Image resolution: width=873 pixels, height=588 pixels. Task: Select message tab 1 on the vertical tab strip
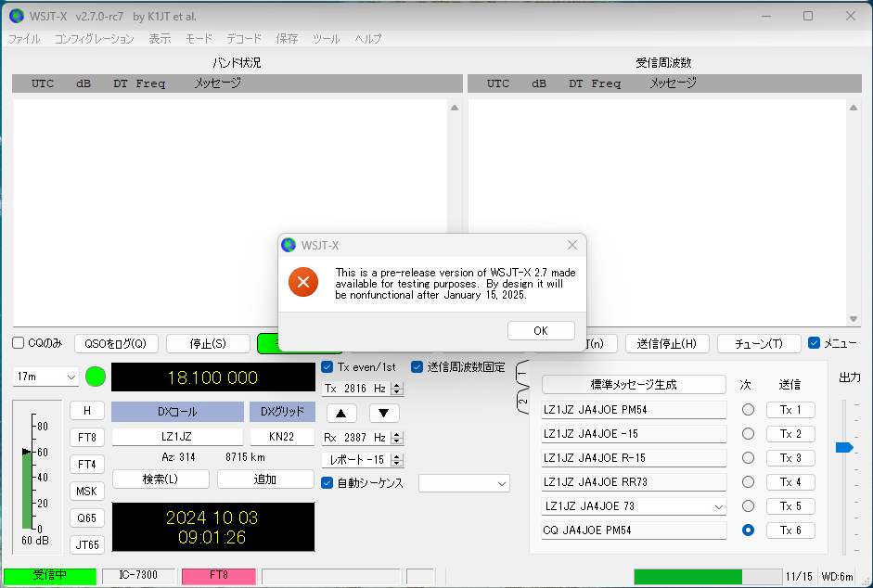click(522, 376)
